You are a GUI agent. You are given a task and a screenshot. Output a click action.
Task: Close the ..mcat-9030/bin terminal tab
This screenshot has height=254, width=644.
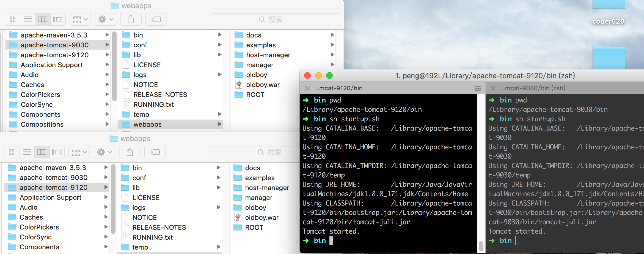(x=493, y=88)
